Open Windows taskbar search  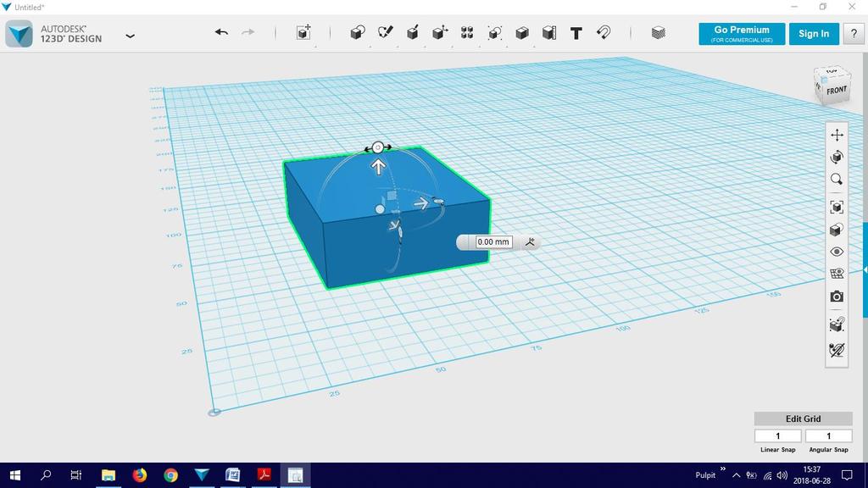click(x=46, y=474)
